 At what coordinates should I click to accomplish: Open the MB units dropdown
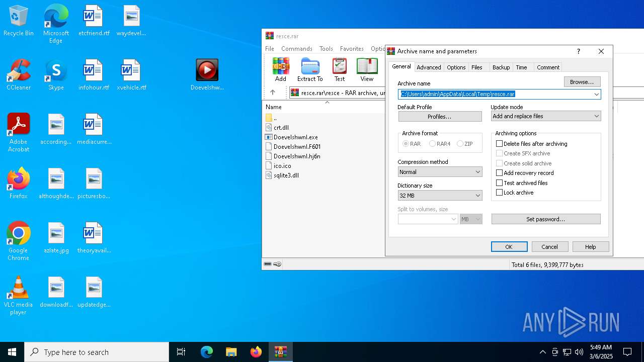471,219
